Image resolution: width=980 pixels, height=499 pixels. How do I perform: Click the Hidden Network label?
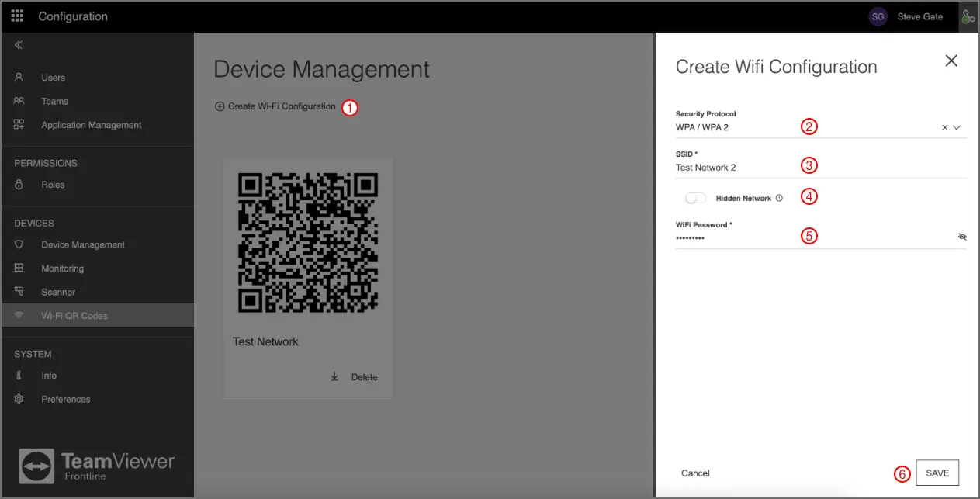click(x=743, y=198)
